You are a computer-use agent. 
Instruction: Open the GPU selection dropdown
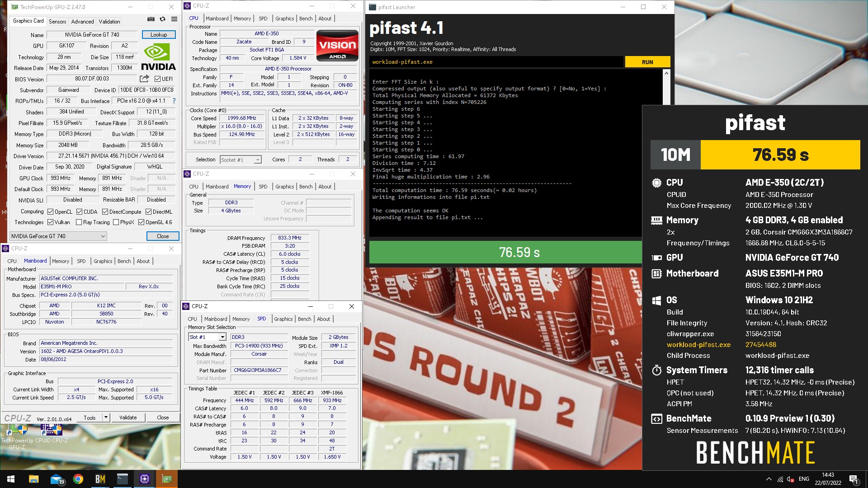pyautogui.click(x=58, y=236)
